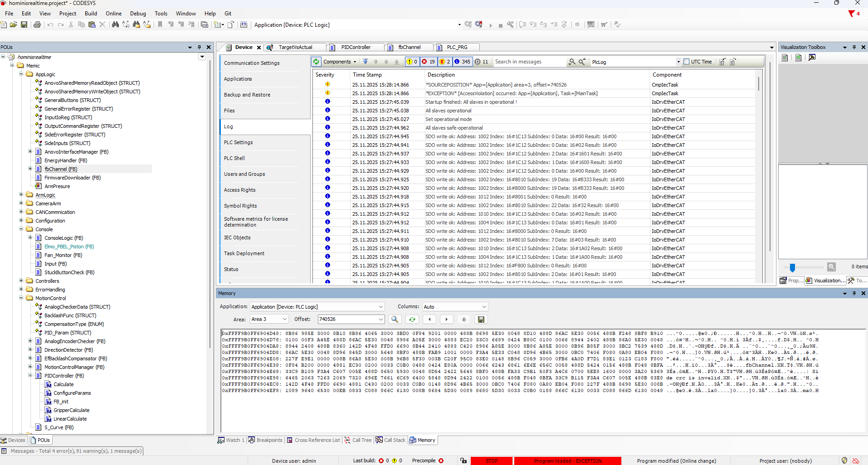This screenshot has height=465, width=868.
Task: Switch to the PIDController tab
Action: coord(356,47)
